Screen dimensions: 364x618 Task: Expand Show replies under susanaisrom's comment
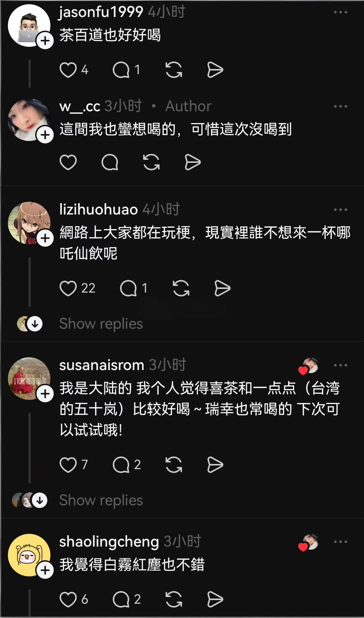[x=101, y=500]
